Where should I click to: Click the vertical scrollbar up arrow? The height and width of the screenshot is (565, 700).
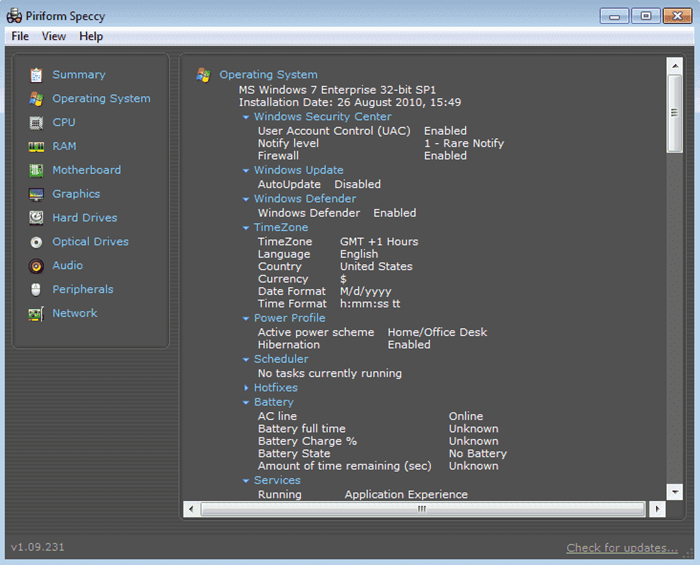(x=675, y=66)
